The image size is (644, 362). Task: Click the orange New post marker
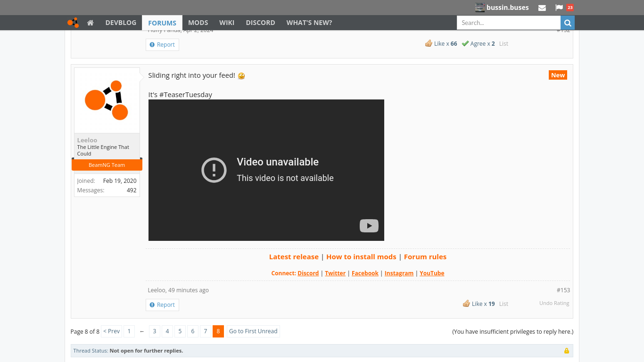pos(558,75)
